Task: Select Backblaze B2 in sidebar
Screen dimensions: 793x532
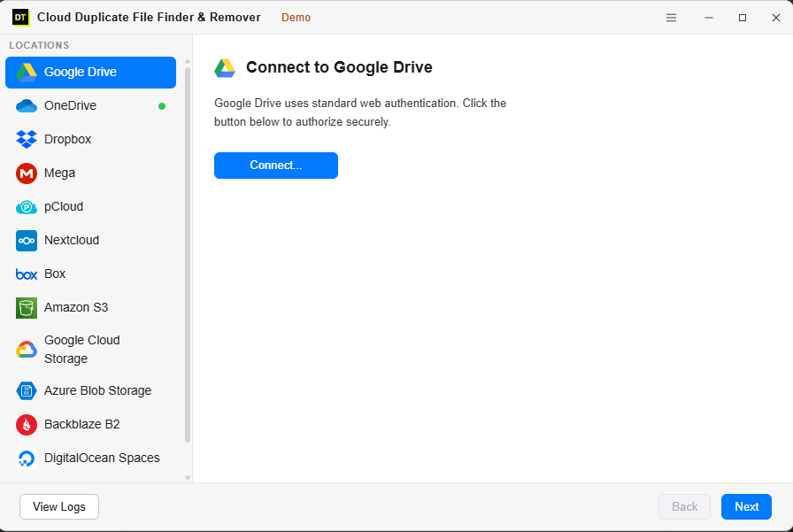Action: click(90, 424)
